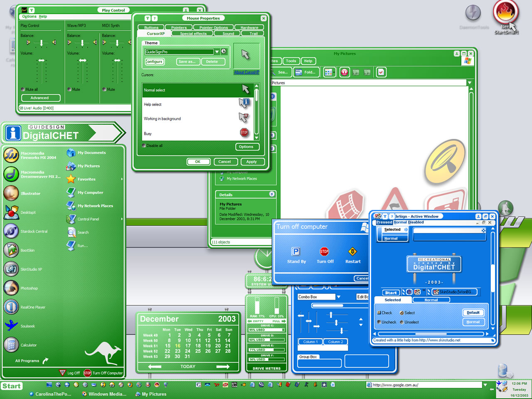
Task: Click the Restart icon in Turn off computer
Action: point(352,251)
